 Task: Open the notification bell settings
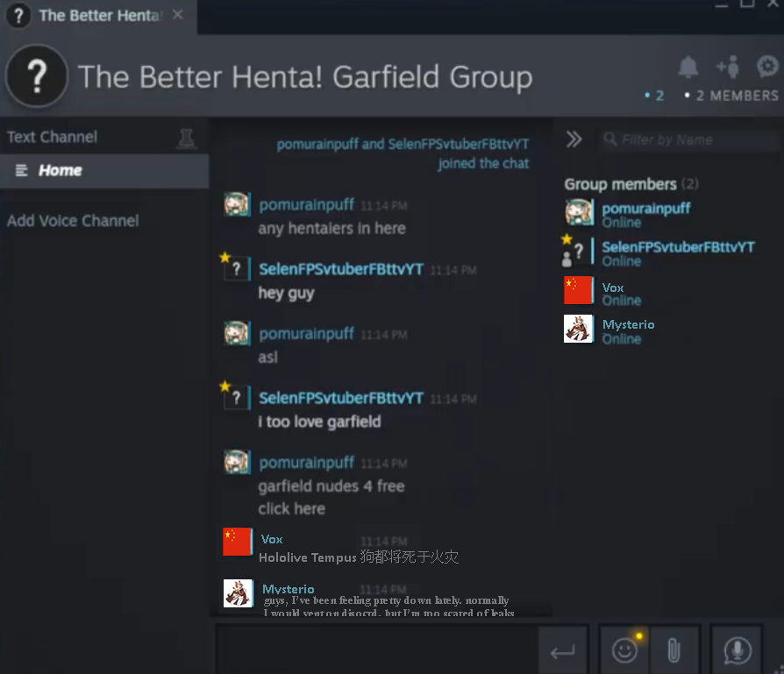(x=688, y=67)
